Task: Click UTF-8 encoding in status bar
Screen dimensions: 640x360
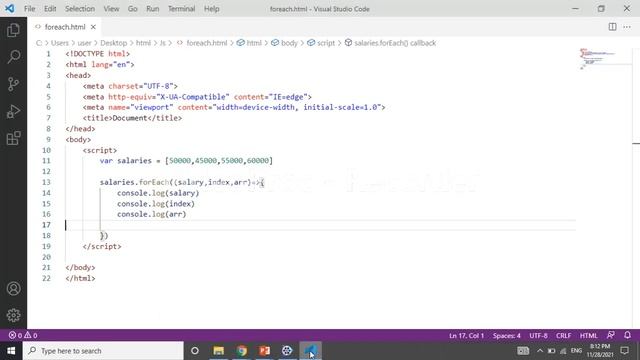Action: (538, 336)
